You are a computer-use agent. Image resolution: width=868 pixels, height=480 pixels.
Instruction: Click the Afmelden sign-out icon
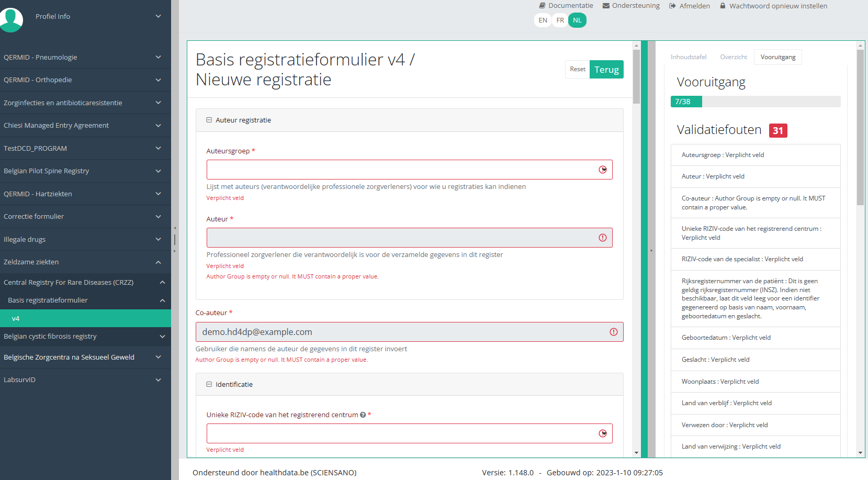[x=672, y=6]
